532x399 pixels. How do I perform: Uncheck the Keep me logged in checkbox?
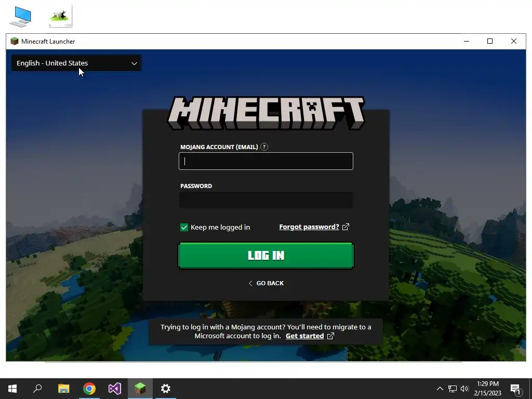coord(184,228)
